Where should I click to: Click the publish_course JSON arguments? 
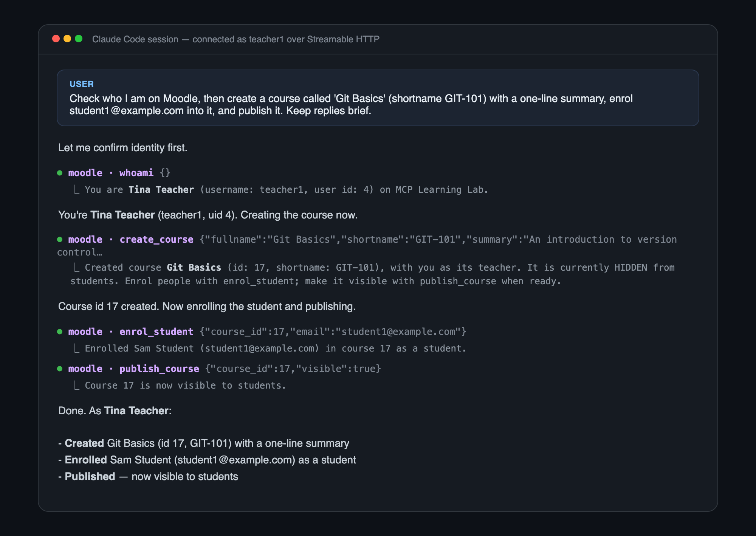point(293,369)
